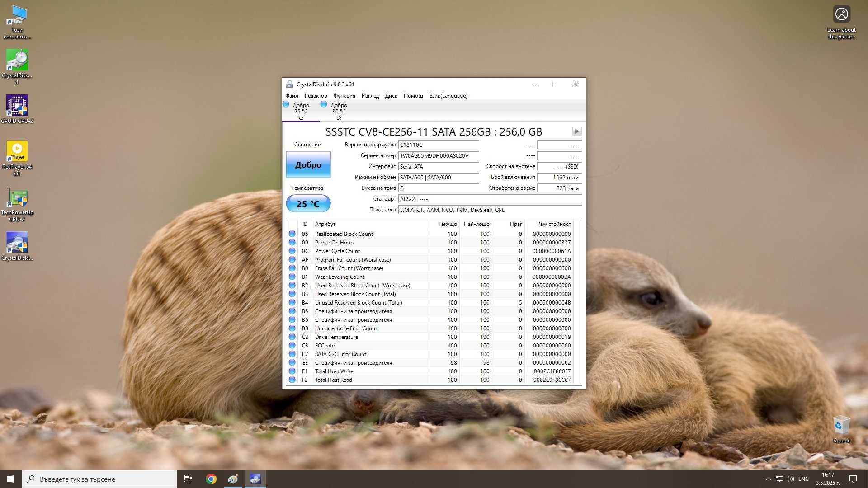This screenshot has height=488, width=868.
Task: Click the 25 °C temperature button
Action: pyautogui.click(x=308, y=204)
